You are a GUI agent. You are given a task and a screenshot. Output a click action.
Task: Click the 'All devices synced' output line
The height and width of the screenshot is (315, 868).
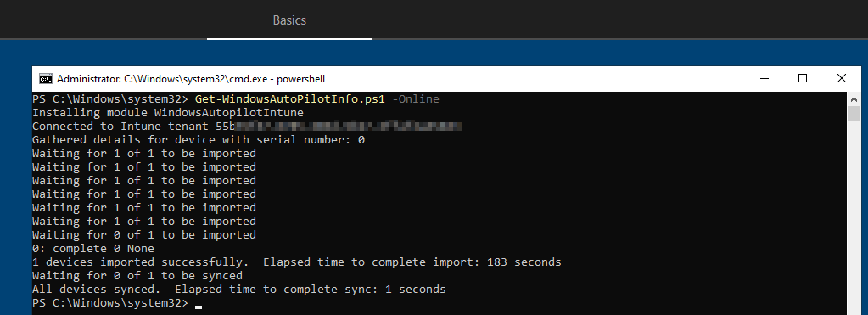click(x=238, y=289)
